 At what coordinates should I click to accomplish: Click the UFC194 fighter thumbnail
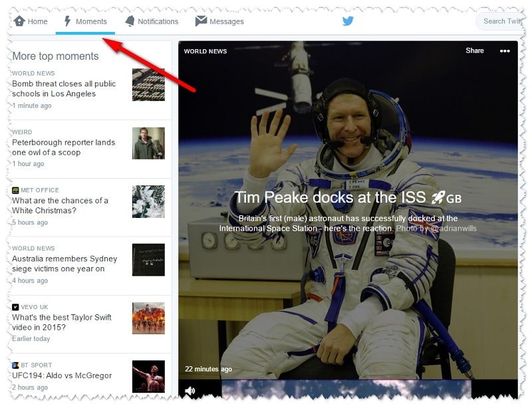click(x=148, y=377)
